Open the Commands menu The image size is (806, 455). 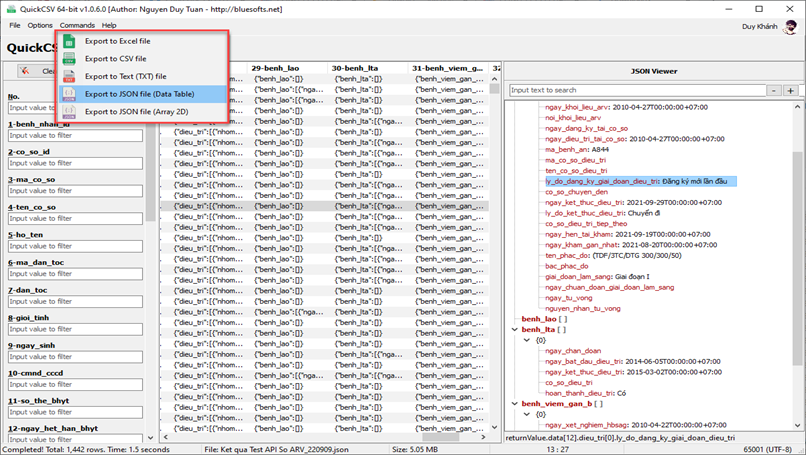tap(77, 25)
